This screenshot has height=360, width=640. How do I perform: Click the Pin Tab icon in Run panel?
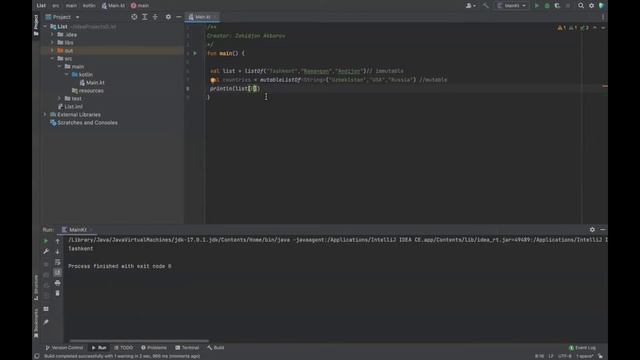(x=46, y=322)
